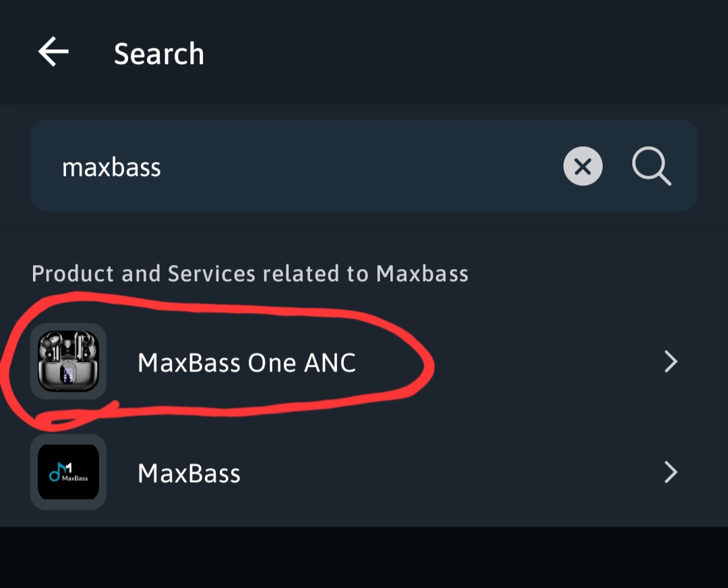This screenshot has height=588, width=728.
Task: Click the Search page title
Action: (158, 54)
